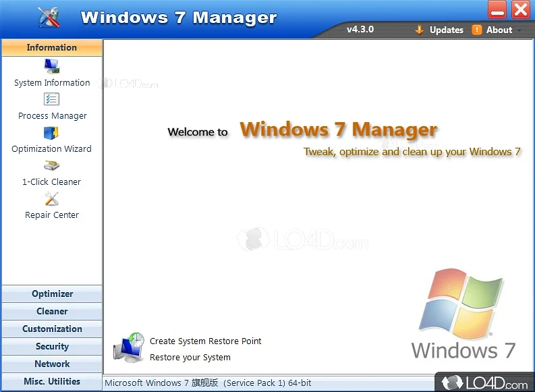
Task: Open the About menu label
Action: click(x=499, y=30)
